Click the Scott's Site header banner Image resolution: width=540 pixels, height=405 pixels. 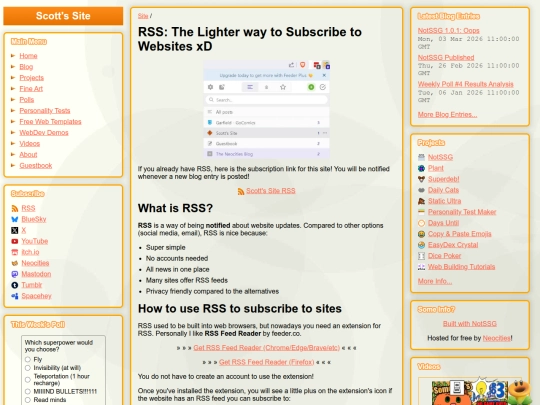tap(63, 16)
